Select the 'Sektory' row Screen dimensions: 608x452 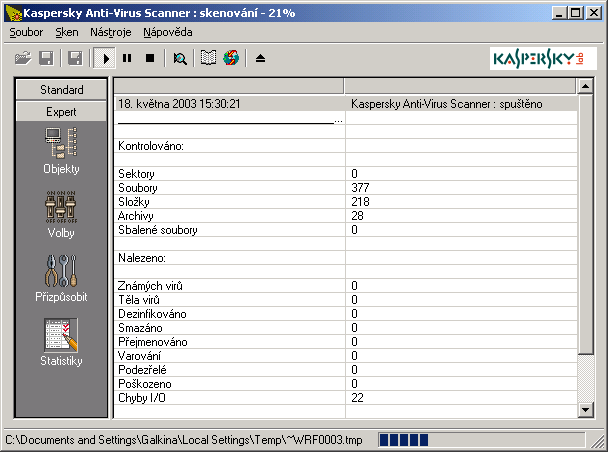[345, 174]
